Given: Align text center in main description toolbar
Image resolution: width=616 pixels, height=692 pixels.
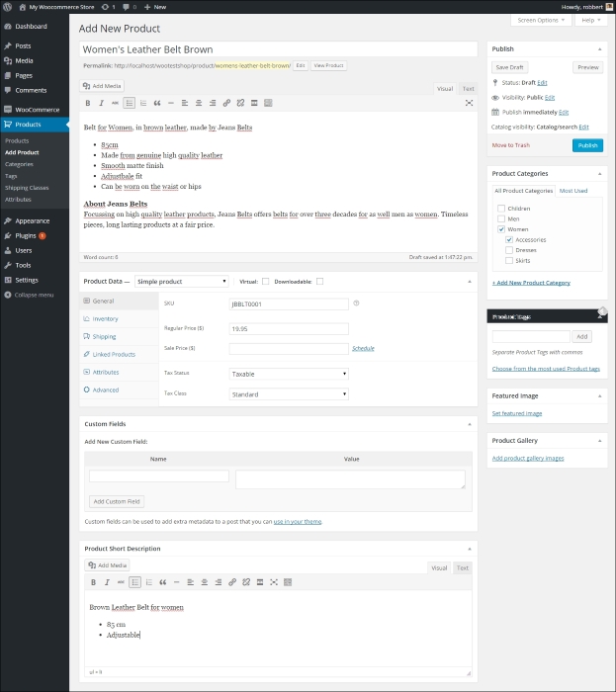Looking at the screenshot, I should coord(199,103).
